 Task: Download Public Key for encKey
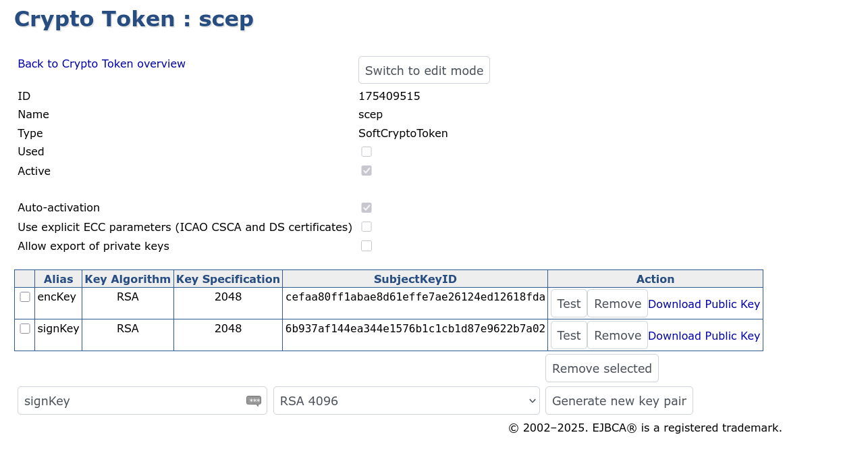[x=703, y=305]
